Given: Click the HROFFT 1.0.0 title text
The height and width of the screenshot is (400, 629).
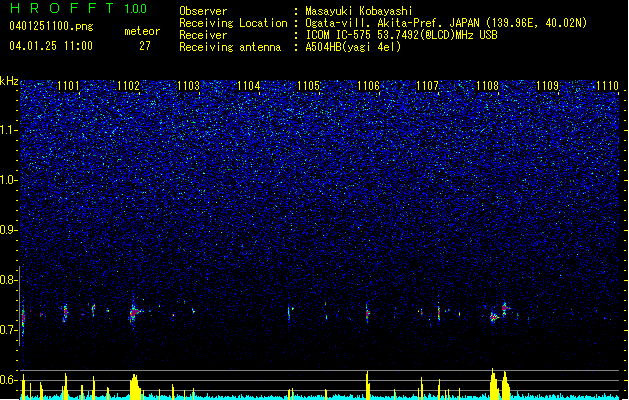Looking at the screenshot, I should (78, 8).
